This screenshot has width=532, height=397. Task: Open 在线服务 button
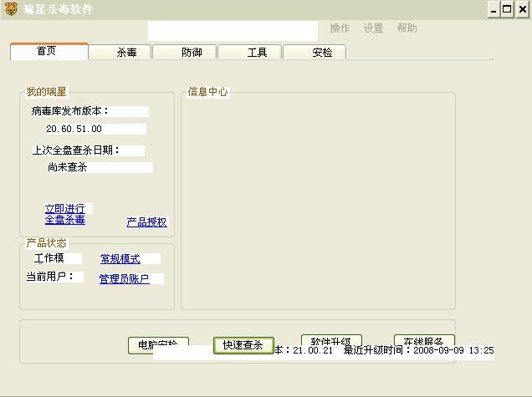point(424,340)
